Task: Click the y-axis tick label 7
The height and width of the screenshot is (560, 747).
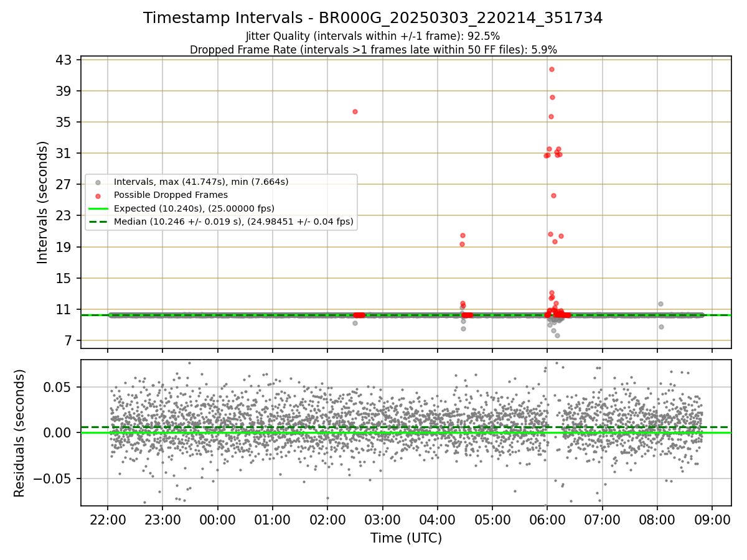Action: [x=69, y=340]
